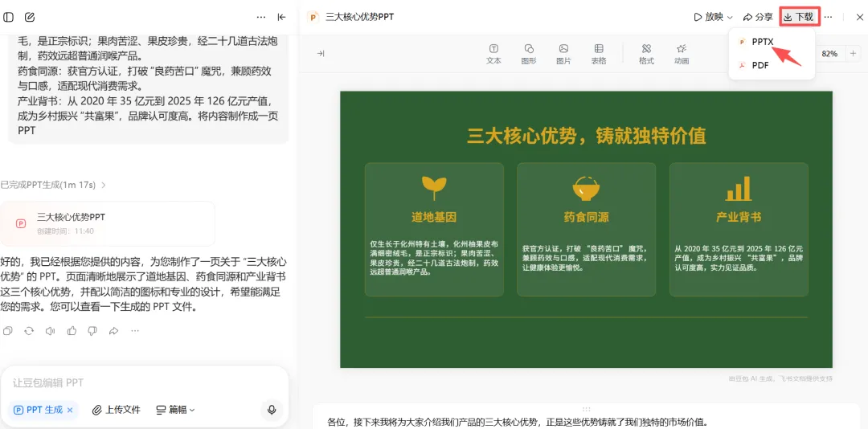This screenshot has width=868, height=429.
Task: Click the sprout icon on slide
Action: pos(434,188)
